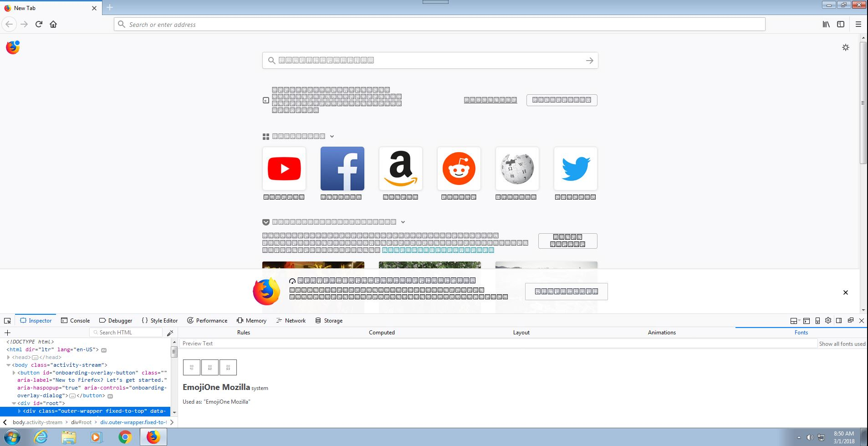The height and width of the screenshot is (446, 868).
Task: Dock devtools to side of window
Action: 839,321
